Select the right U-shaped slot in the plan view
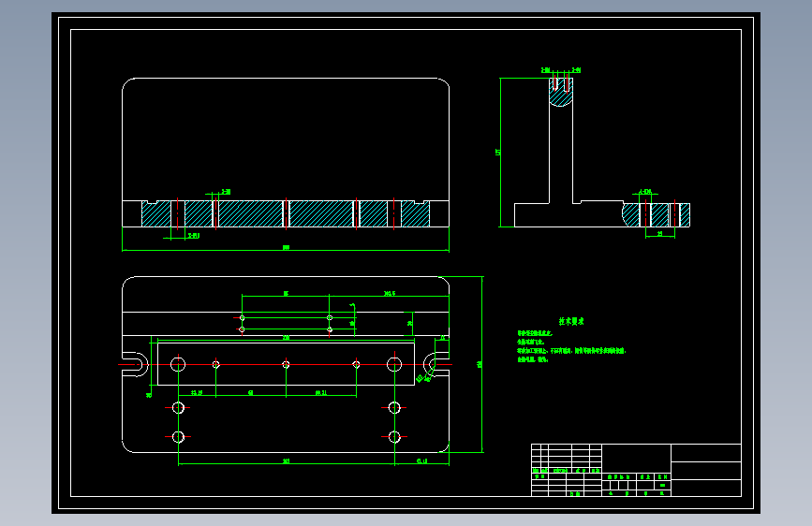812x526 pixels. click(436, 364)
